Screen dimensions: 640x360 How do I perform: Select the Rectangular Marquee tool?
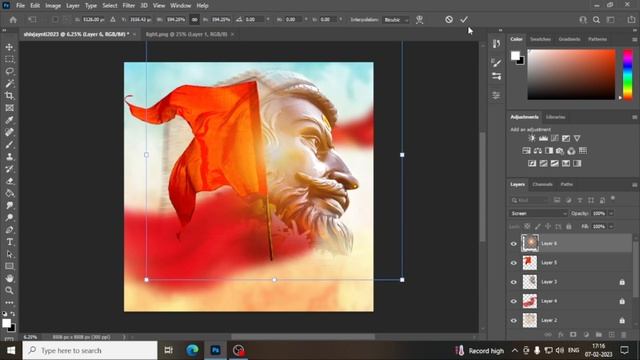[9, 59]
